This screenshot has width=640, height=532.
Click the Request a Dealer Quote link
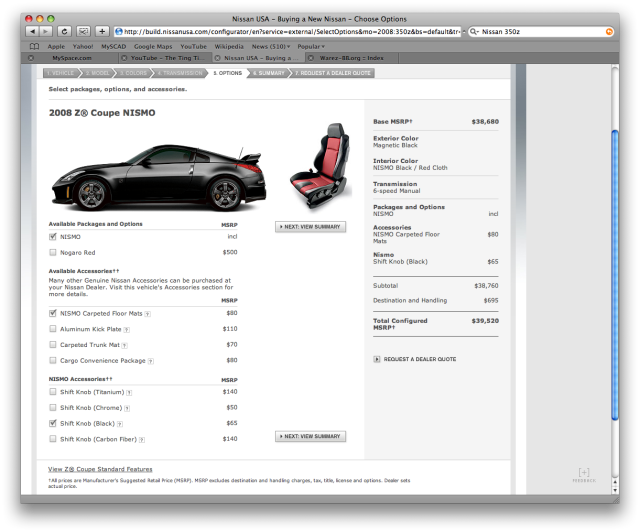tap(420, 359)
